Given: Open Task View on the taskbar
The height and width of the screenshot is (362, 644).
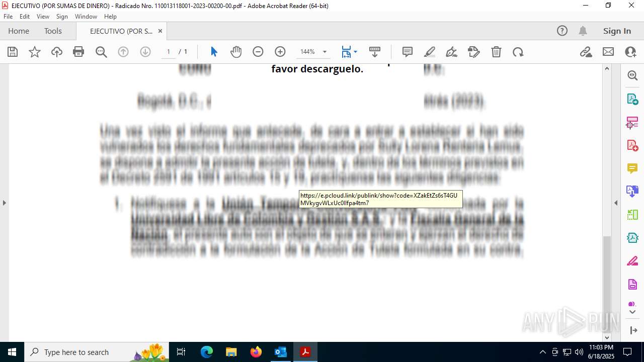Looking at the screenshot, I should click(182, 352).
